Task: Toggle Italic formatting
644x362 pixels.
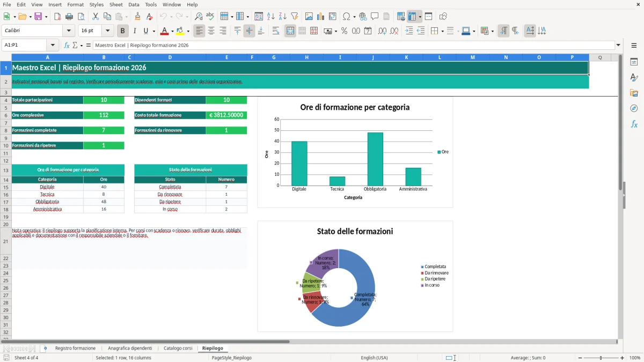Action: tap(134, 31)
